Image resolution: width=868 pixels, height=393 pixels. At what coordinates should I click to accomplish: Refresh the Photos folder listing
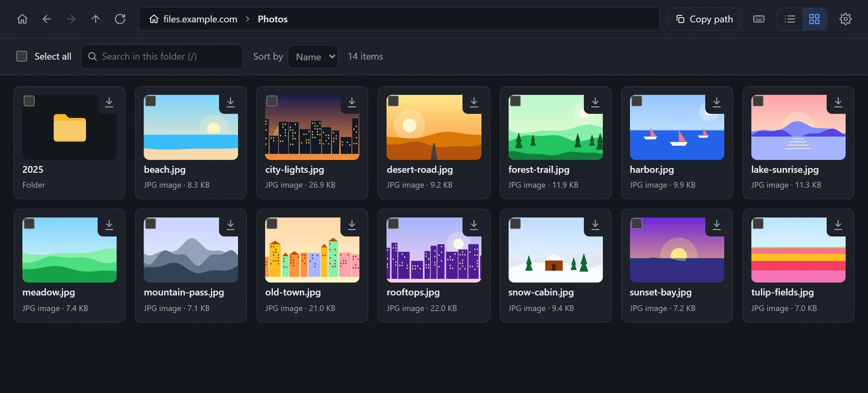point(120,19)
